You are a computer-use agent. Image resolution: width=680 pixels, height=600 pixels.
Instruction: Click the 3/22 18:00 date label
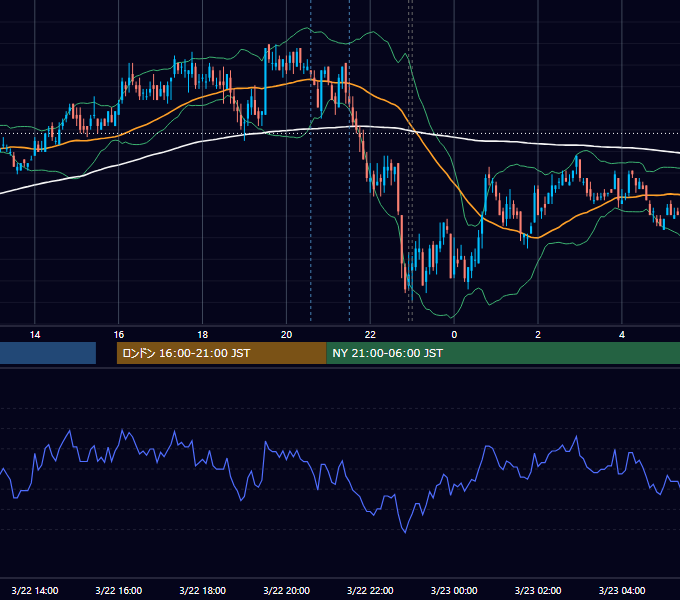[203, 590]
